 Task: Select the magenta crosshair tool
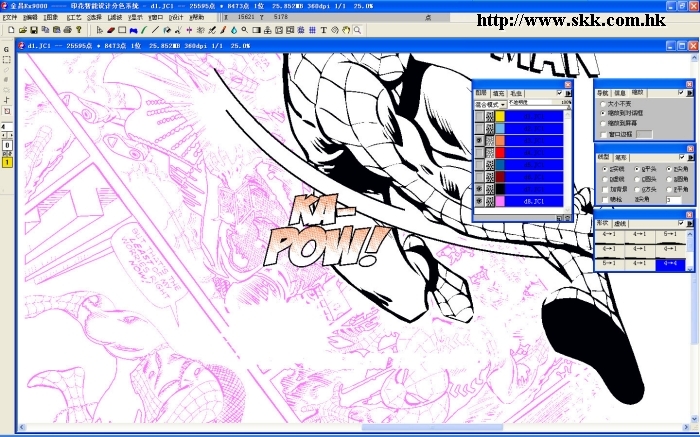pyautogui.click(x=189, y=30)
